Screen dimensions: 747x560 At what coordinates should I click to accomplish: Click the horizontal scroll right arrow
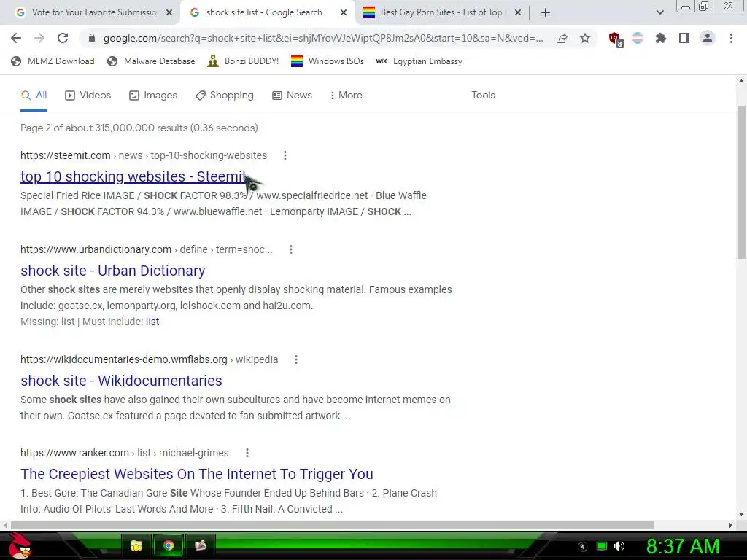pyautogui.click(x=731, y=525)
